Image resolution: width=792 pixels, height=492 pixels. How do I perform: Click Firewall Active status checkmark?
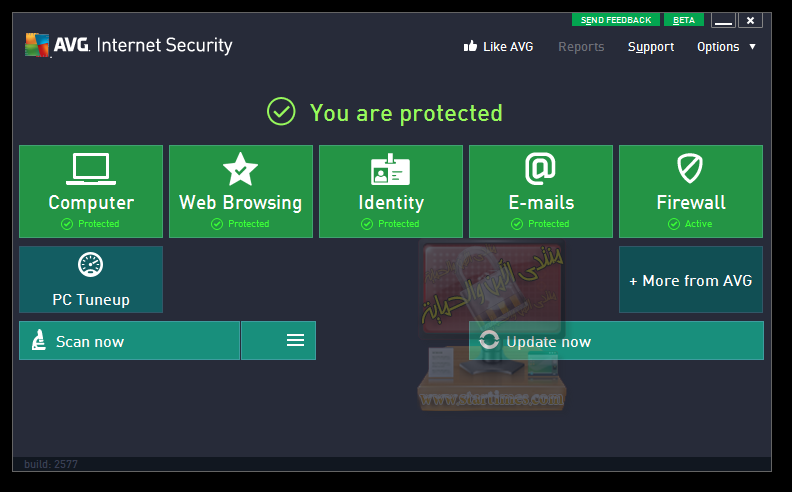tap(674, 224)
